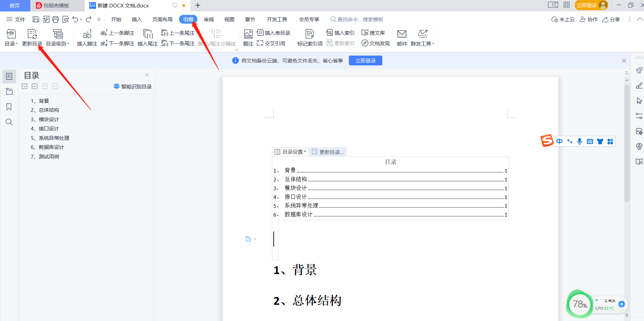Viewport: 644px width, 321px height.
Task: Select the bookmark sidebar icon
Action: click(9, 107)
